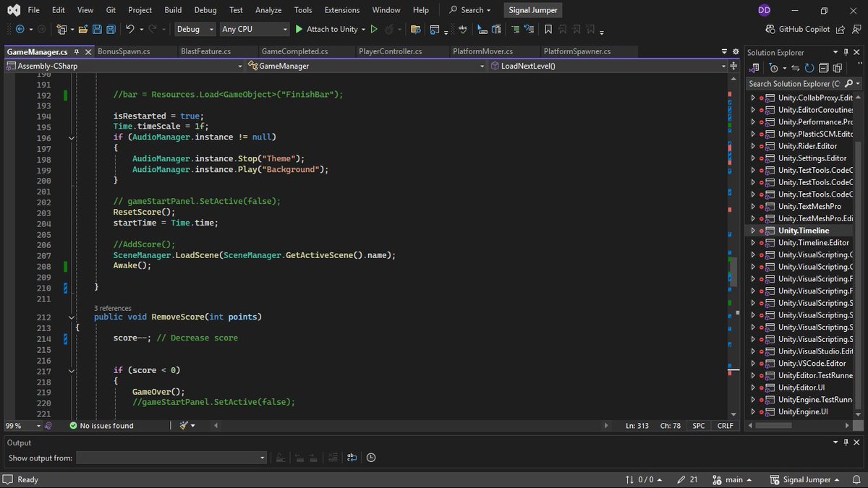The width and height of the screenshot is (868, 488).
Task: Toggle word wrap in Output panel
Action: click(x=352, y=458)
